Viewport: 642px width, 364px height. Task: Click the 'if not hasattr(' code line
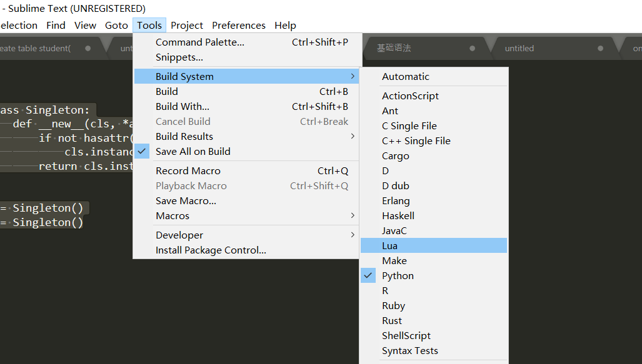pos(86,138)
